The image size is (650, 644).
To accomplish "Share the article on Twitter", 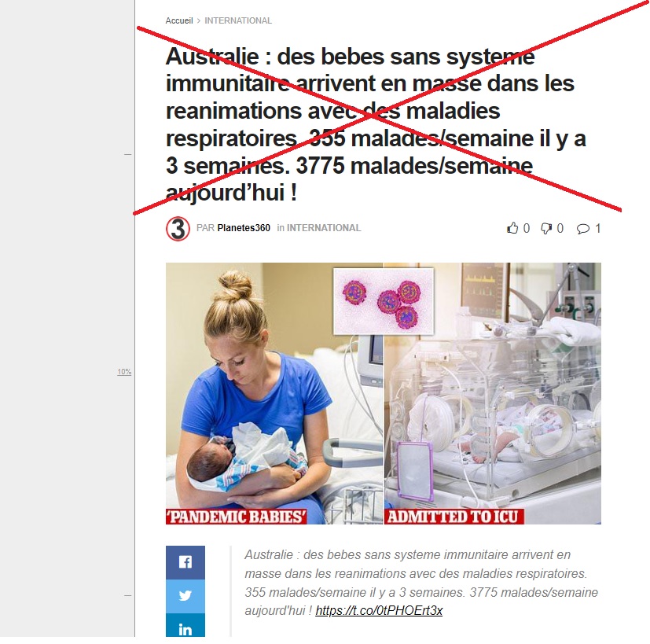I will coord(185,596).
